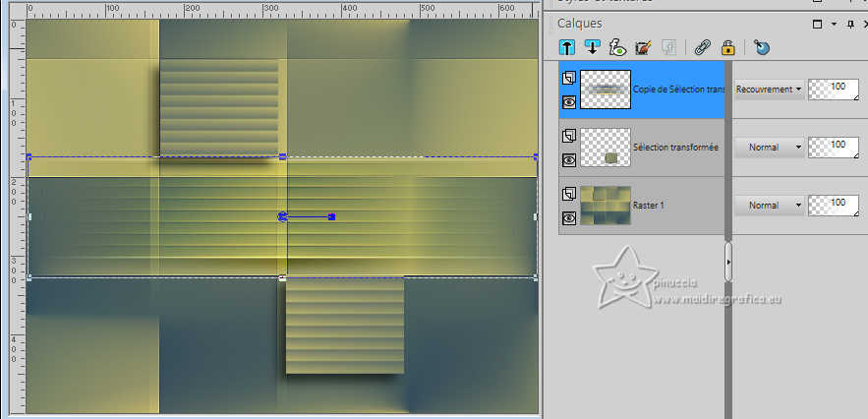
Task: Click the Calques palette title
Action: point(580,24)
